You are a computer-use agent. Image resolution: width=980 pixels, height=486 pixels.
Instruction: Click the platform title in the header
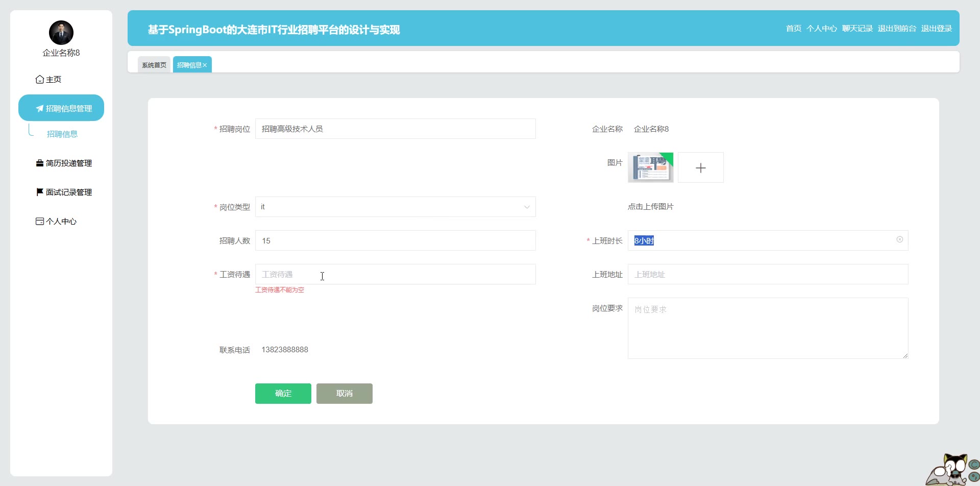pos(274,30)
